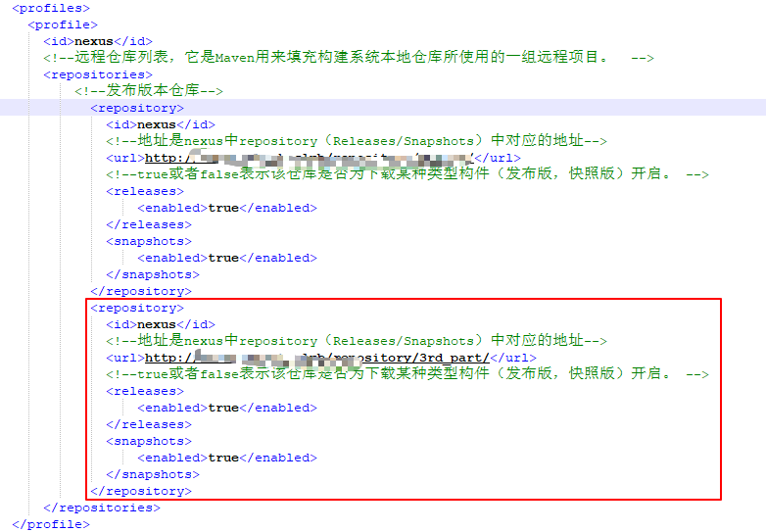Click the closing snapshots tag inside the red box

coord(153,474)
